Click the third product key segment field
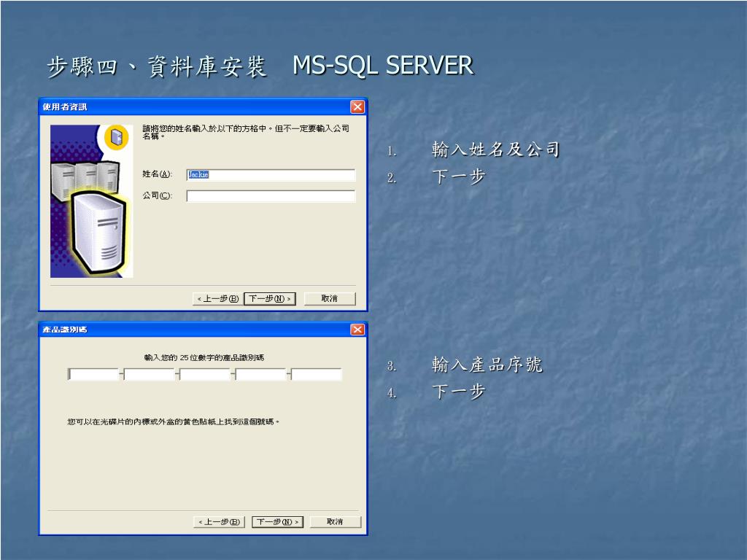Image resolution: width=747 pixels, height=560 pixels. 205,374
